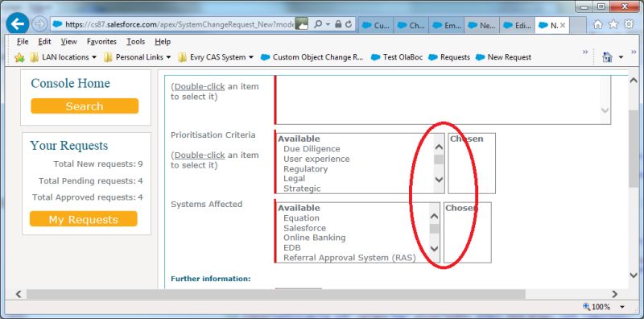Open the Test OlaBoc bookmark
644x319 pixels.
pos(397,57)
